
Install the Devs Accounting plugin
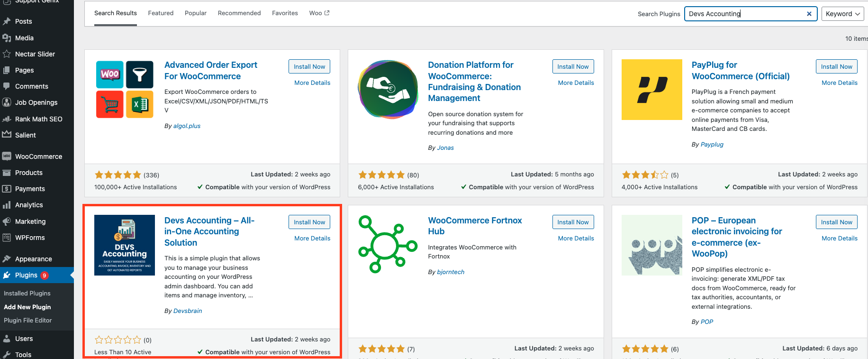click(309, 222)
